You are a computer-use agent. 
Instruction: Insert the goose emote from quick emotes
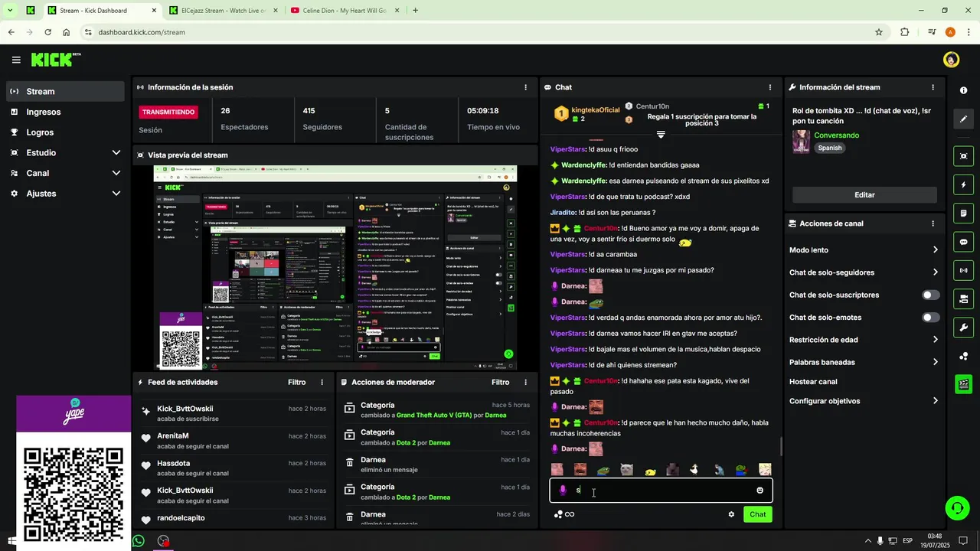(694, 469)
